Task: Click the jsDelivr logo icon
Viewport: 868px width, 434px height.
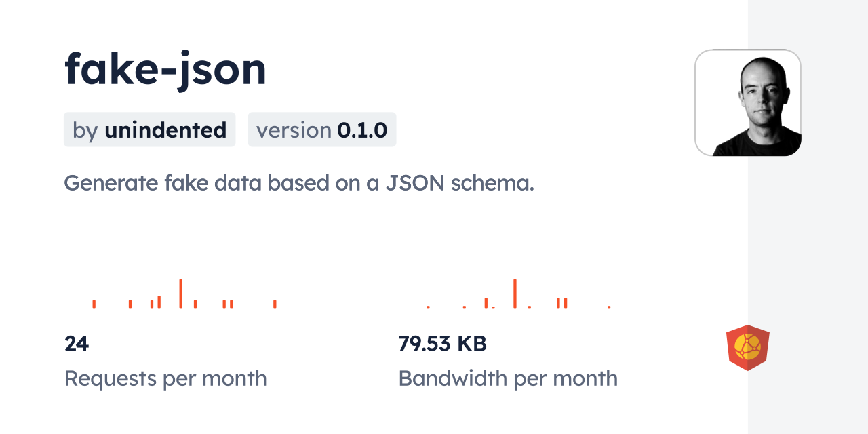Action: [x=747, y=348]
